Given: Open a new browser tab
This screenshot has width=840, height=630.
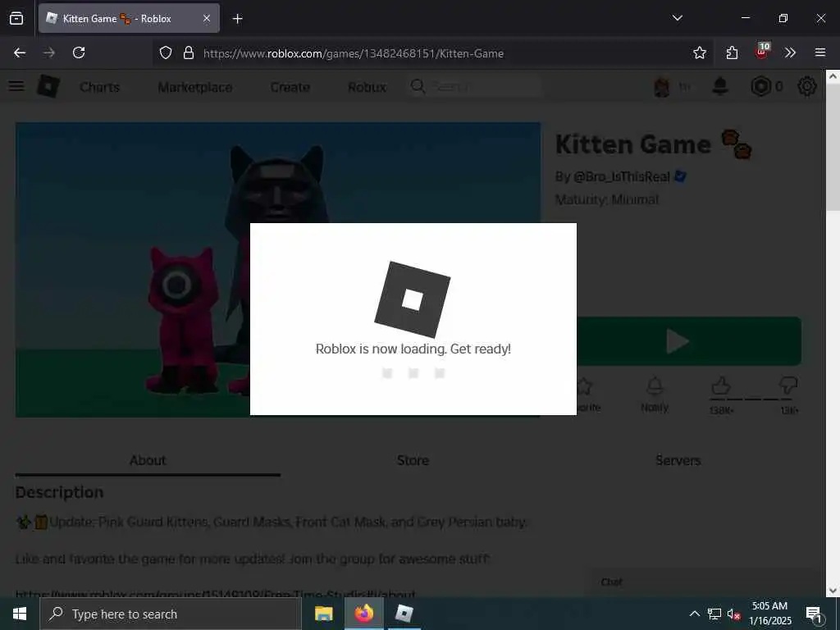Looking at the screenshot, I should click(x=237, y=19).
